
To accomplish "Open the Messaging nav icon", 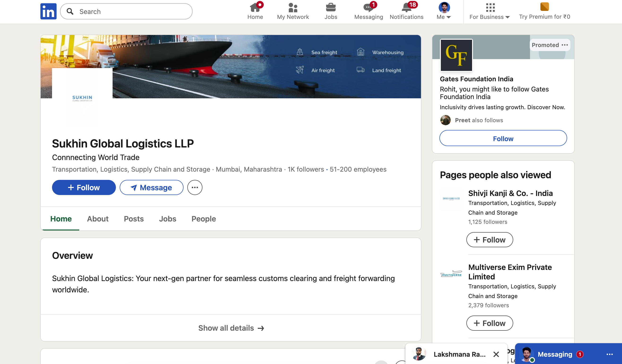I will 368,8.
